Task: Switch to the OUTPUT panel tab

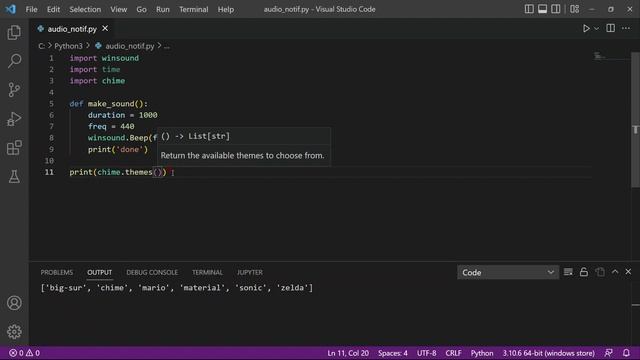Action: (99, 272)
